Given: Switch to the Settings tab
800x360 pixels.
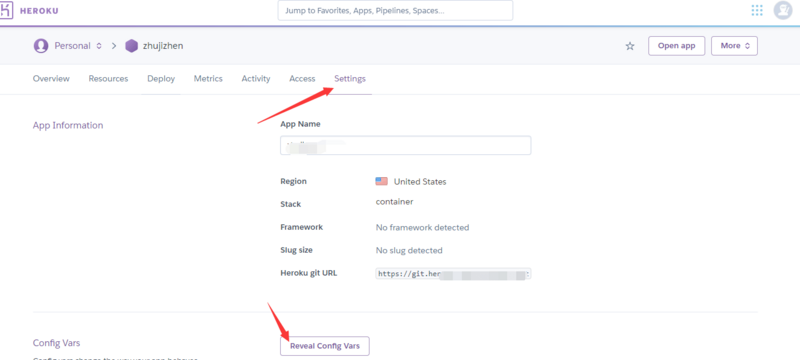Looking at the screenshot, I should (350, 79).
